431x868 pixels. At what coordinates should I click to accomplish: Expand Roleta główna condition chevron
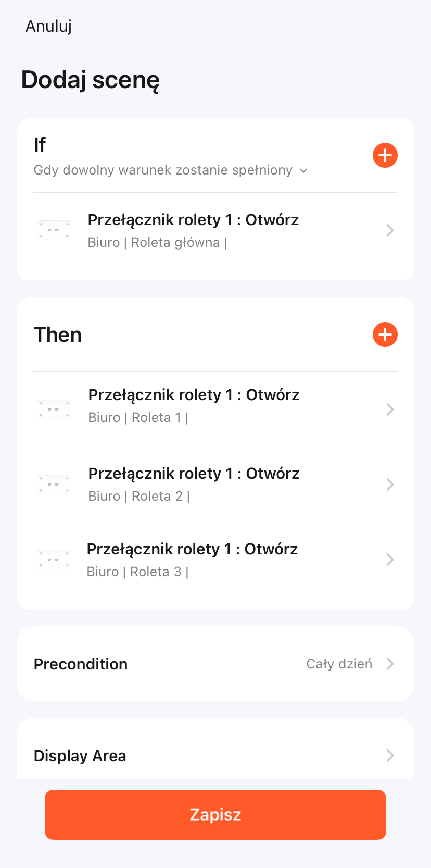(x=390, y=230)
